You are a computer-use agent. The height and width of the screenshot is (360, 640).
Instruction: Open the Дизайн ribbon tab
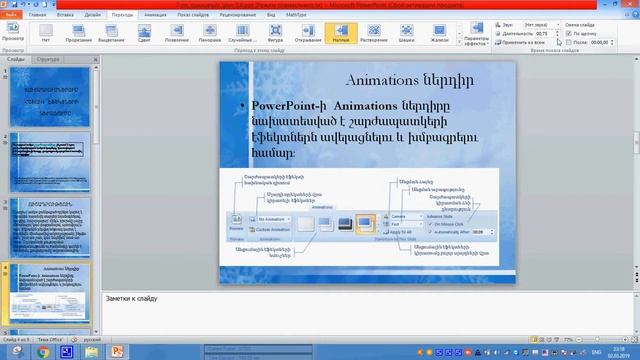93,15
